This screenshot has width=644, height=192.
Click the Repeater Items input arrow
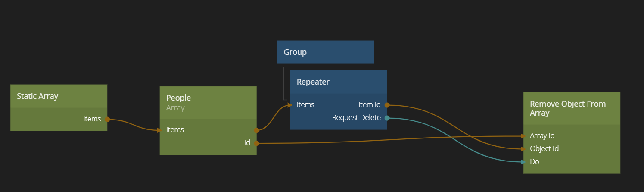(x=288, y=105)
